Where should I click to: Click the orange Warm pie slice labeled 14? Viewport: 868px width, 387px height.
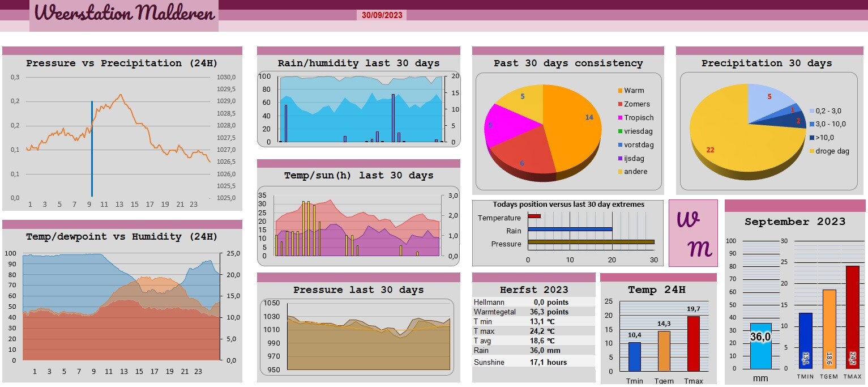(573, 126)
